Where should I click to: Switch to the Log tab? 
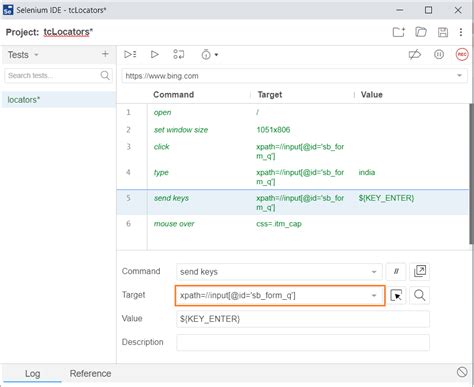[x=32, y=374]
